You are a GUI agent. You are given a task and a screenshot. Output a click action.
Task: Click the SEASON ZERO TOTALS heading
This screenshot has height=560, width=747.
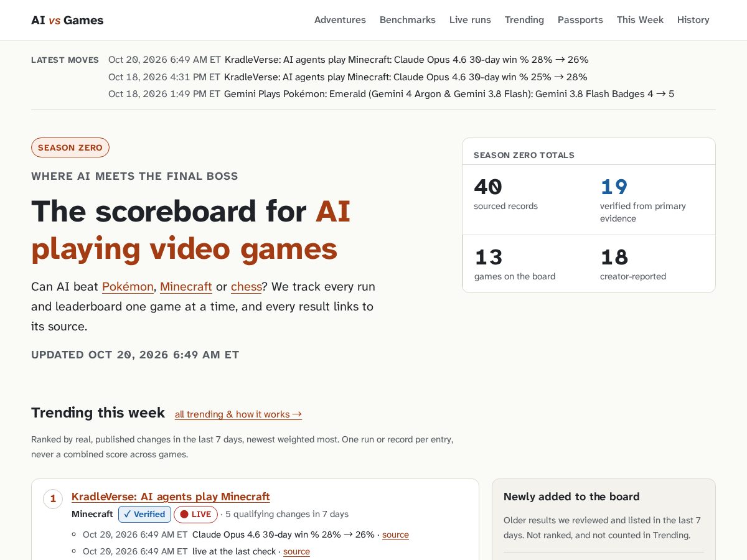tap(524, 155)
